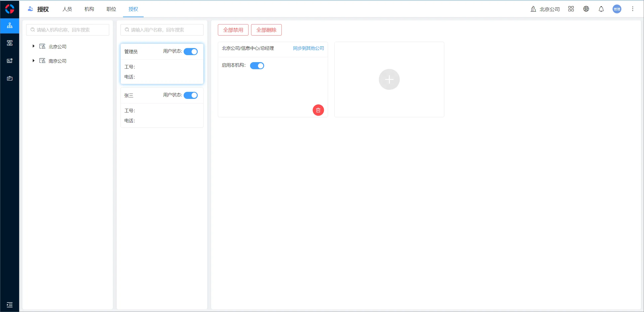
Task: Click the third sidebar list-settings icon
Action: coord(10,61)
